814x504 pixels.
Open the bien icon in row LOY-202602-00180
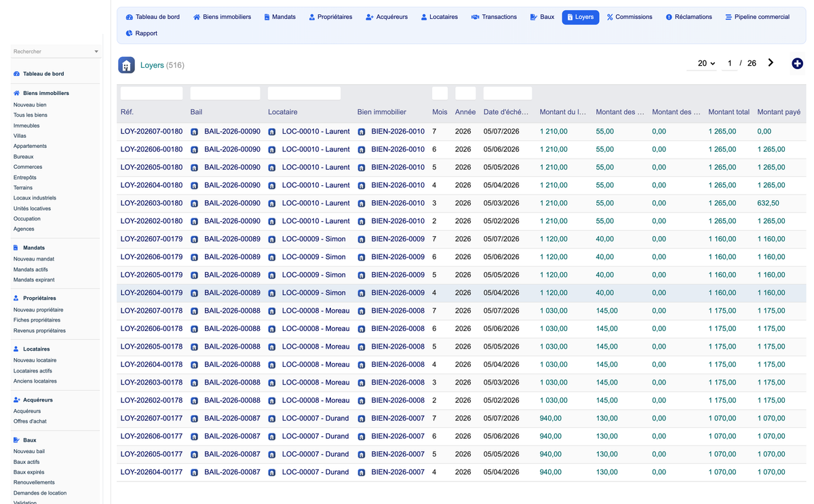pos(362,222)
